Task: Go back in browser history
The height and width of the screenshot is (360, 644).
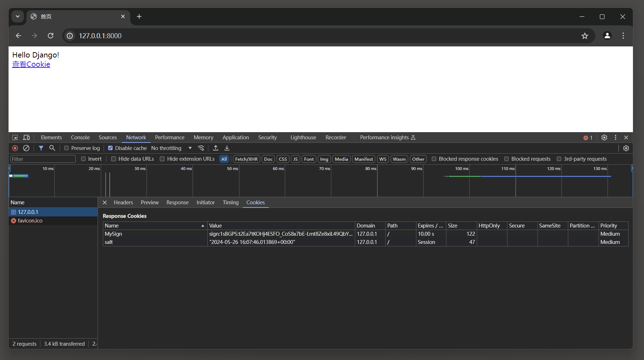Action: [19, 36]
